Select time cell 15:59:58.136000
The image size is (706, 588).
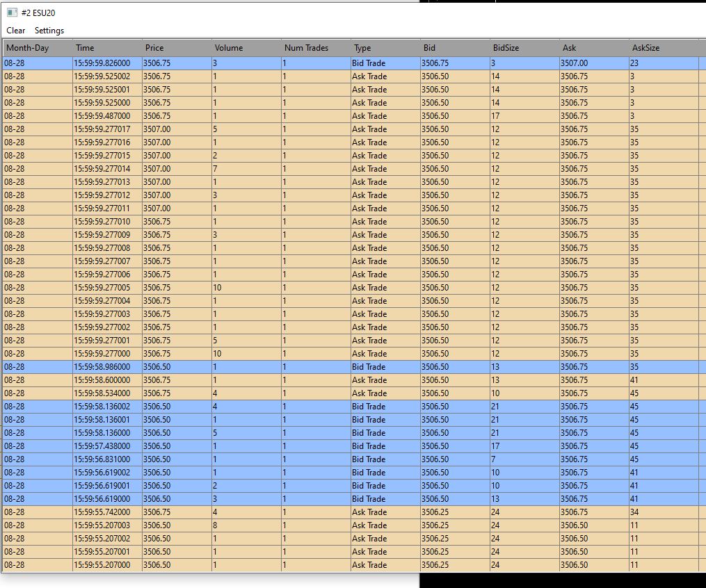tap(106, 433)
